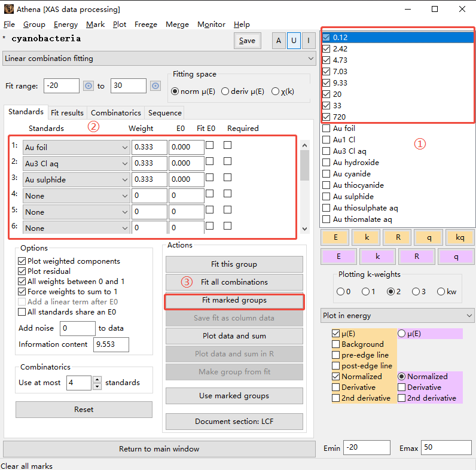Enable the Plot residual checkbox
Image resolution: width=476 pixels, height=470 pixels.
coord(22,271)
